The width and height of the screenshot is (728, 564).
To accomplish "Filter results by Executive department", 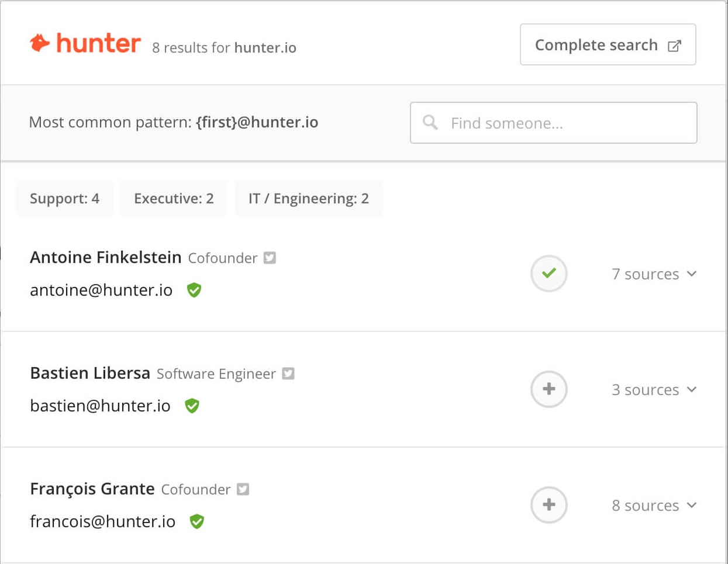I will tap(174, 199).
